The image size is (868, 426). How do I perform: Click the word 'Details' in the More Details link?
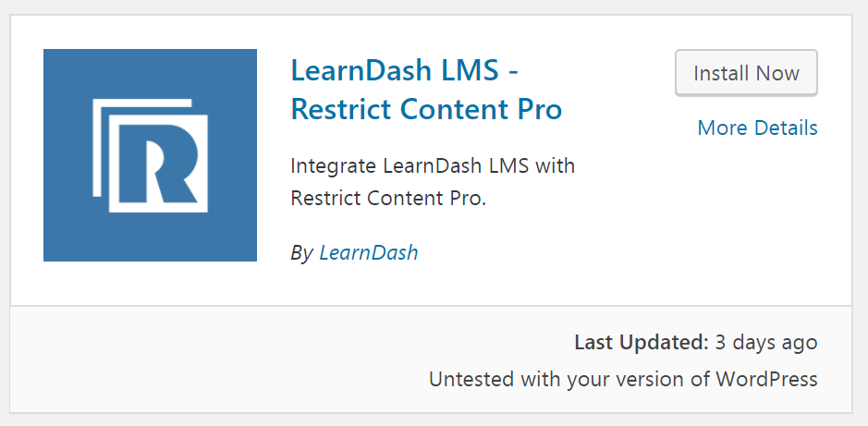(786, 128)
